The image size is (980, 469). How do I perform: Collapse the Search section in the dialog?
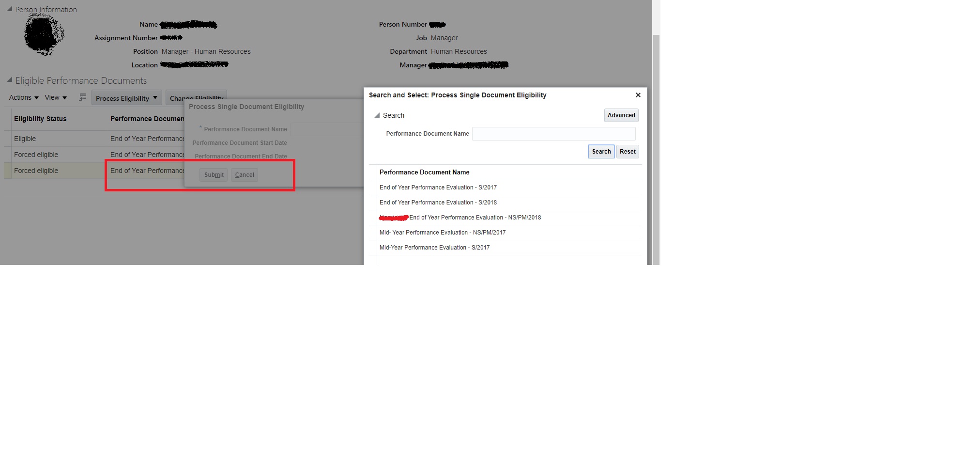(376, 115)
